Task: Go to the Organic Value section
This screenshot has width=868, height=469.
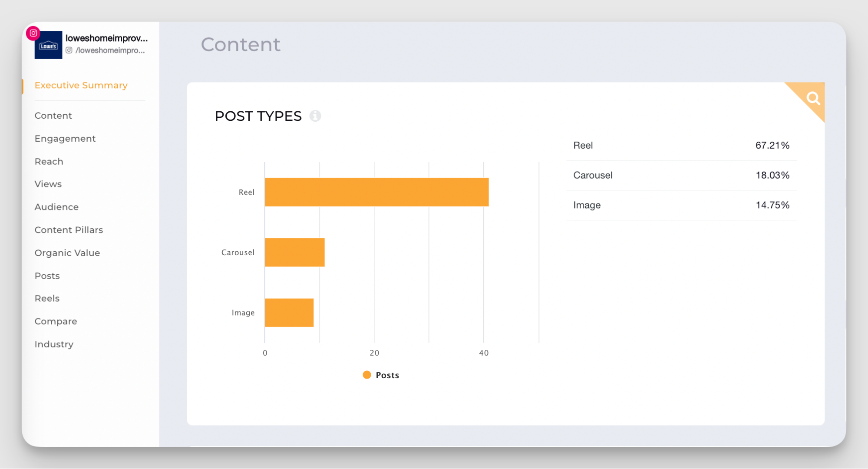Action: click(67, 253)
